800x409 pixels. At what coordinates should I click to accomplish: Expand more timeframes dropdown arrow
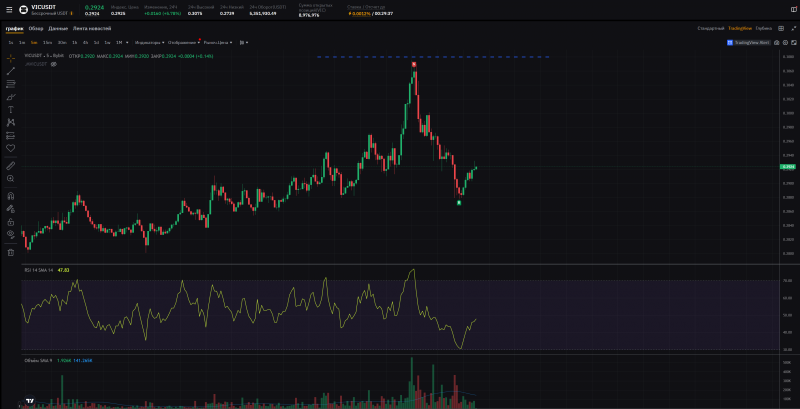coord(127,42)
